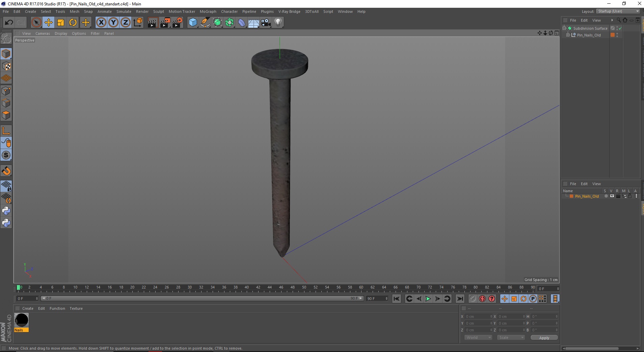The image size is (644, 352).
Task: Switch to Edges mode
Action: (6, 103)
